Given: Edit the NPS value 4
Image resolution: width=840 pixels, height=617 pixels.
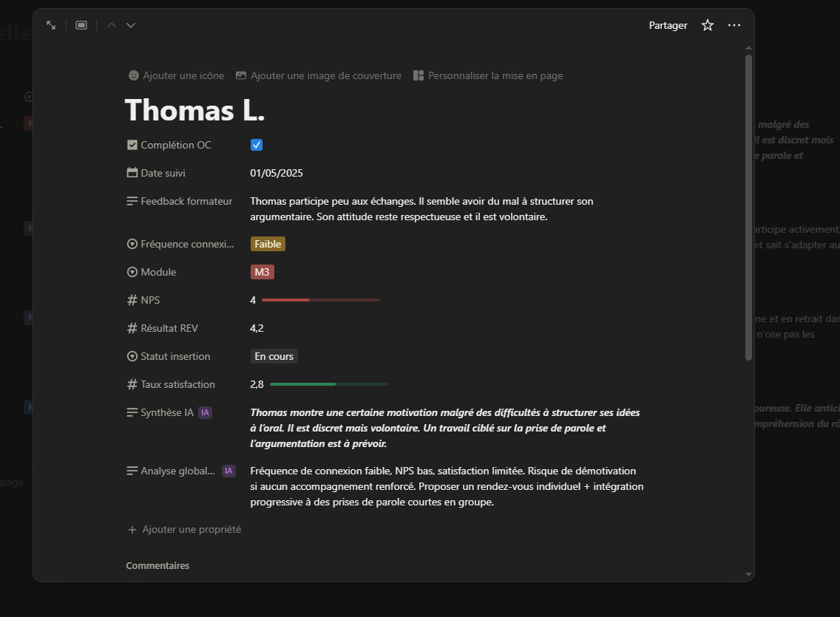Looking at the screenshot, I should (253, 300).
